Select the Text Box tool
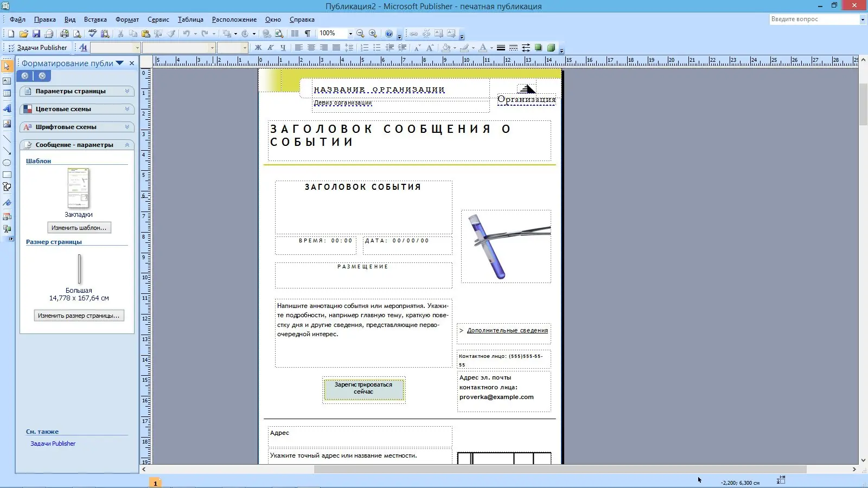The image size is (868, 488). pos(7,81)
